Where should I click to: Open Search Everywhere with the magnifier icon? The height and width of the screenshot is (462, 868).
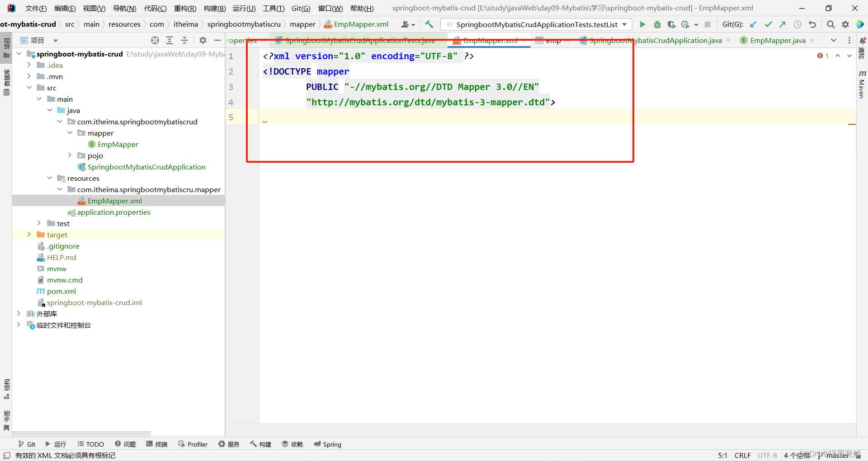(830, 24)
